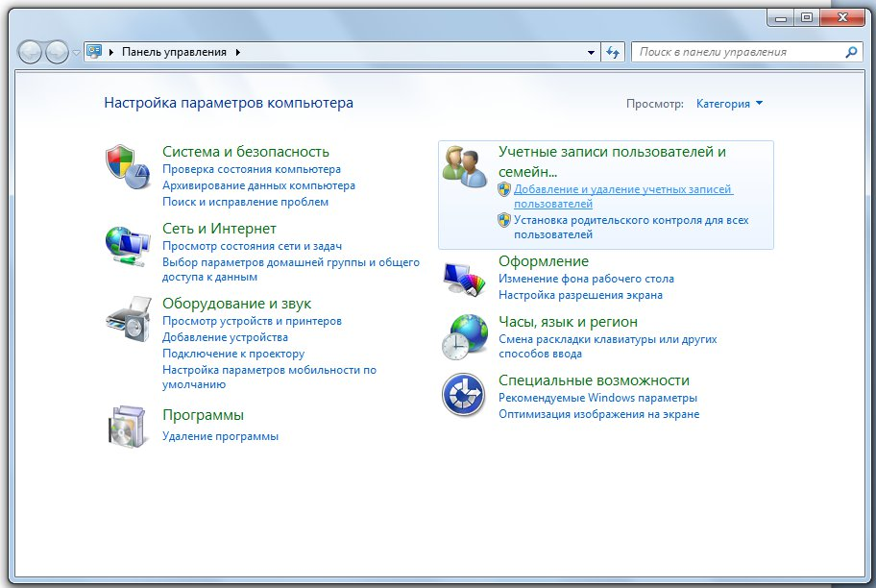Click Настройка разрешения экрана link

(x=580, y=295)
